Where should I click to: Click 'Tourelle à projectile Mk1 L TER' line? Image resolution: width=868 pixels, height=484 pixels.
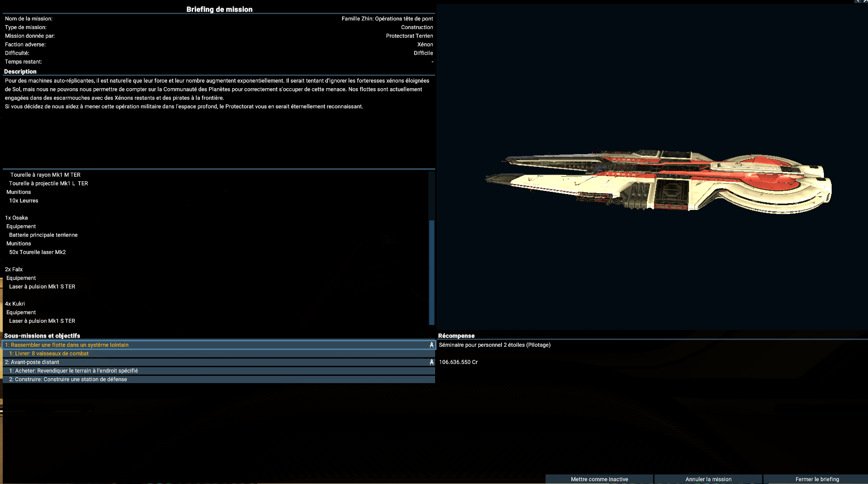point(49,184)
